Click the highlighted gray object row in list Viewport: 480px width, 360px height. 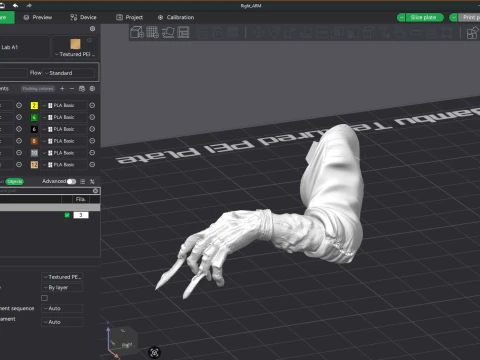click(50, 207)
